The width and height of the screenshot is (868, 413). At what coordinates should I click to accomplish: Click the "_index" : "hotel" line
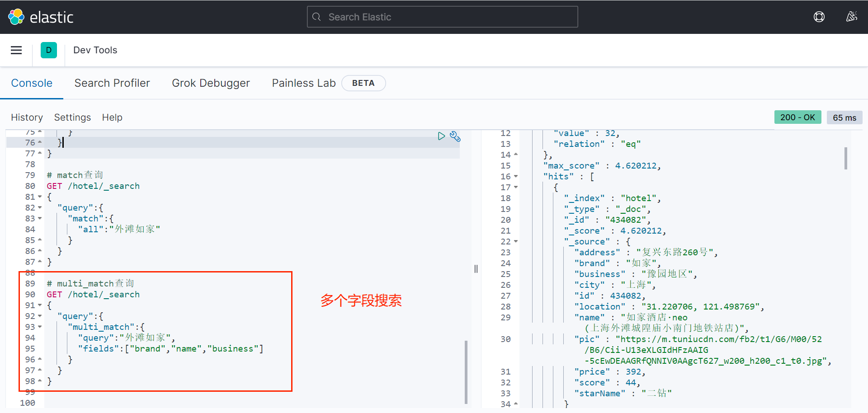click(613, 198)
